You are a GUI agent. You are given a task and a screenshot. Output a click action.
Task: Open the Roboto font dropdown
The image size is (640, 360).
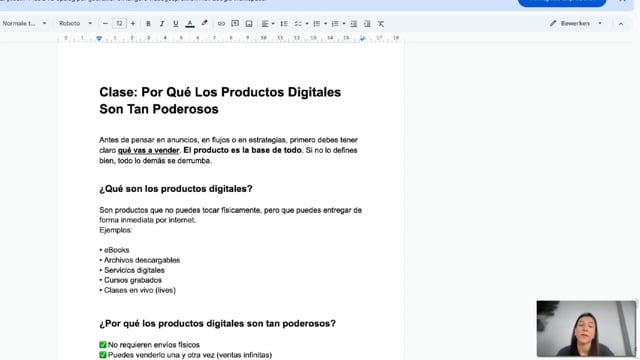[x=76, y=23]
